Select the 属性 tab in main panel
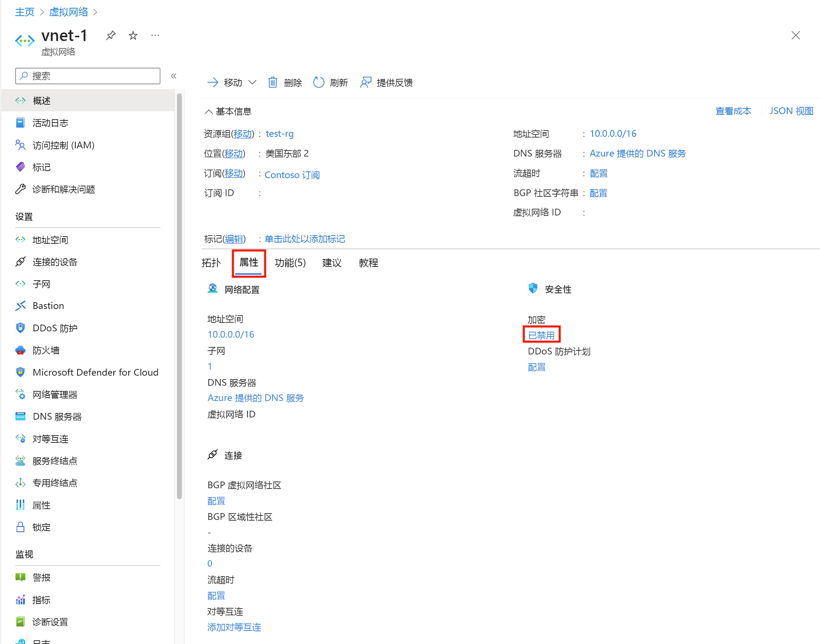The height and width of the screenshot is (644, 820). pyautogui.click(x=247, y=262)
